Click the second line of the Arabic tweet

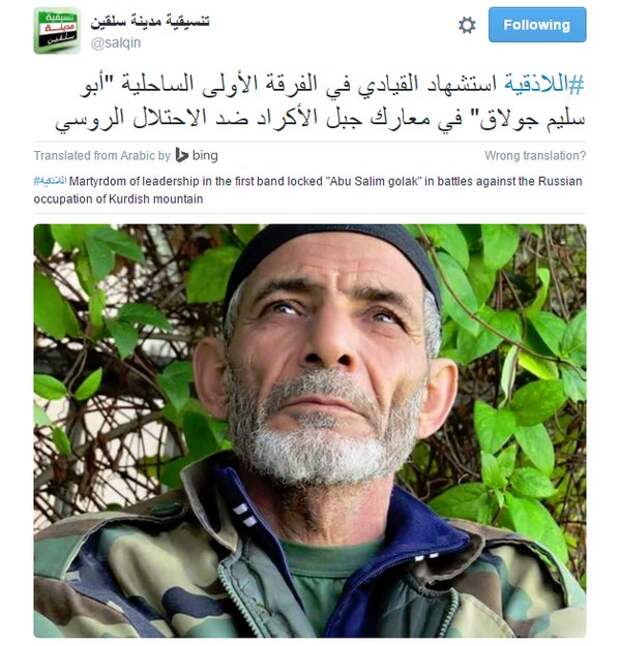point(320,119)
